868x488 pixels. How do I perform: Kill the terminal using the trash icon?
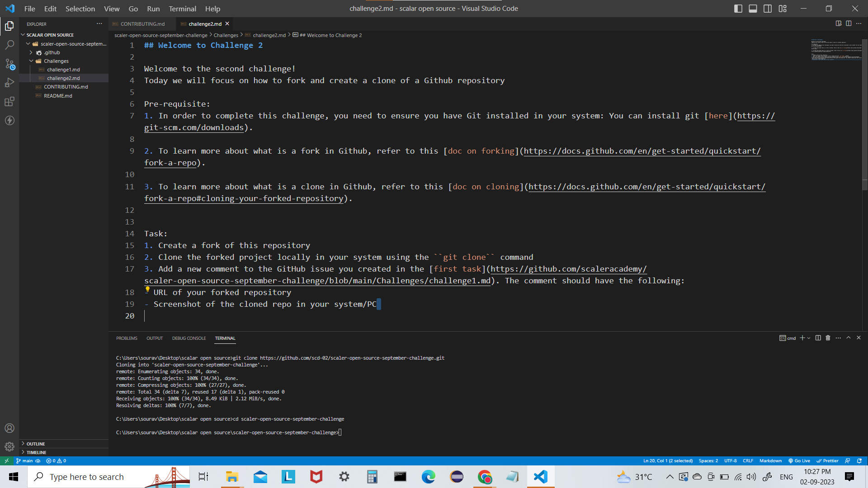(828, 338)
